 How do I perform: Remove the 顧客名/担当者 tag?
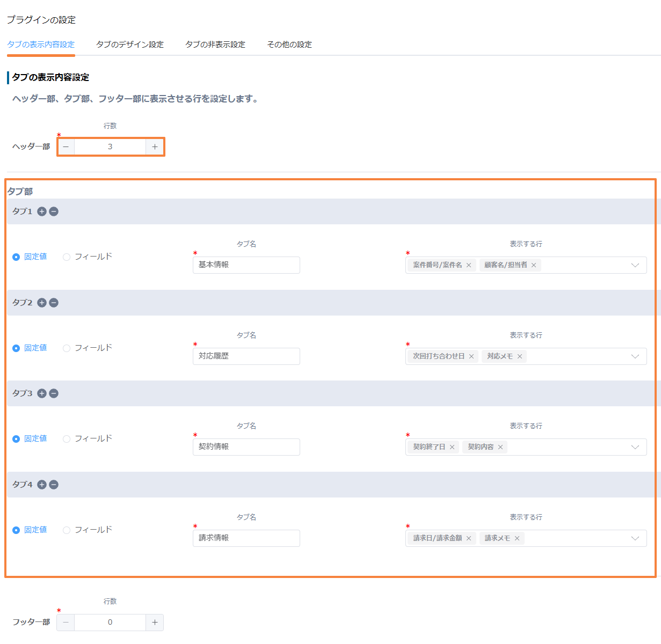coord(534,265)
